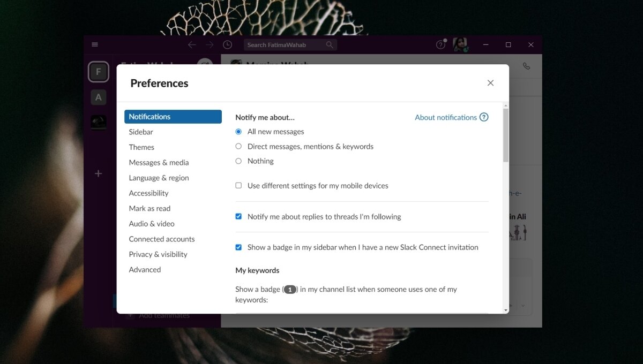Close the Preferences dialog

(x=490, y=83)
